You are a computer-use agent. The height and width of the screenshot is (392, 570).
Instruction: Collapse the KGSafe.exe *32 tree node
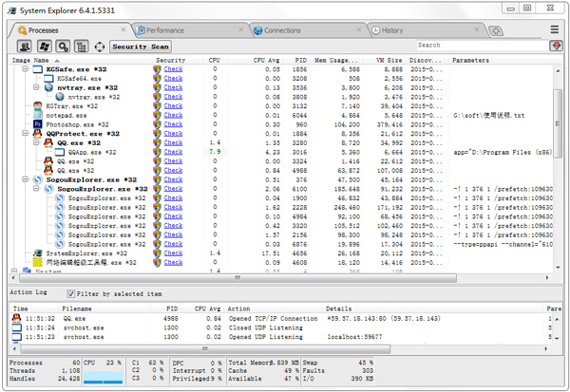[x=26, y=69]
